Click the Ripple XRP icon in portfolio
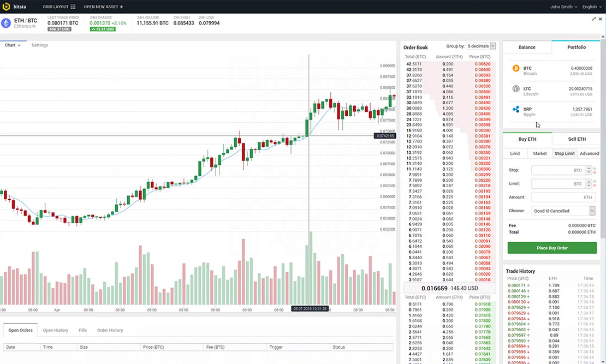Image resolution: width=606 pixels, height=364 pixels. pos(516,109)
